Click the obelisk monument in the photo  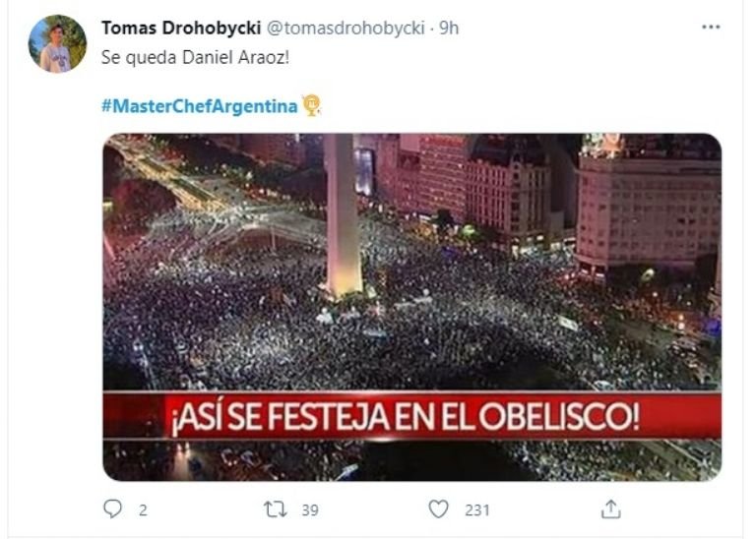[343, 215]
